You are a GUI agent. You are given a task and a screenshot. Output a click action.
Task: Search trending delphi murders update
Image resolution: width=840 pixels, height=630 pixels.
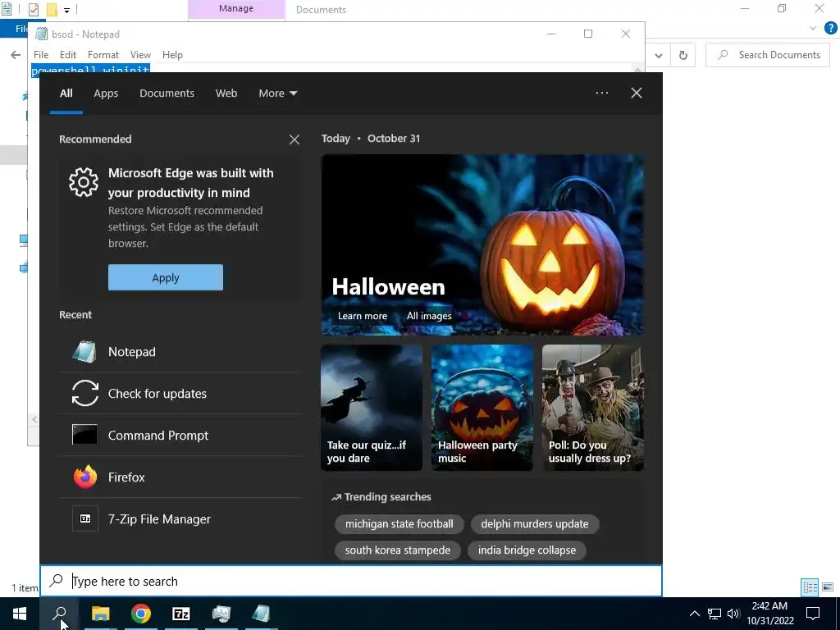(x=535, y=524)
